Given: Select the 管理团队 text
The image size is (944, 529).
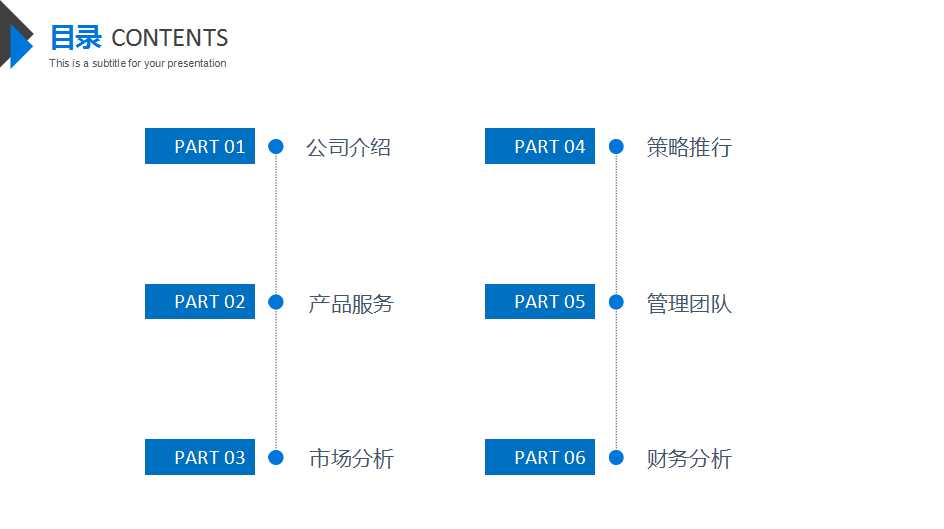Looking at the screenshot, I should [x=689, y=303].
